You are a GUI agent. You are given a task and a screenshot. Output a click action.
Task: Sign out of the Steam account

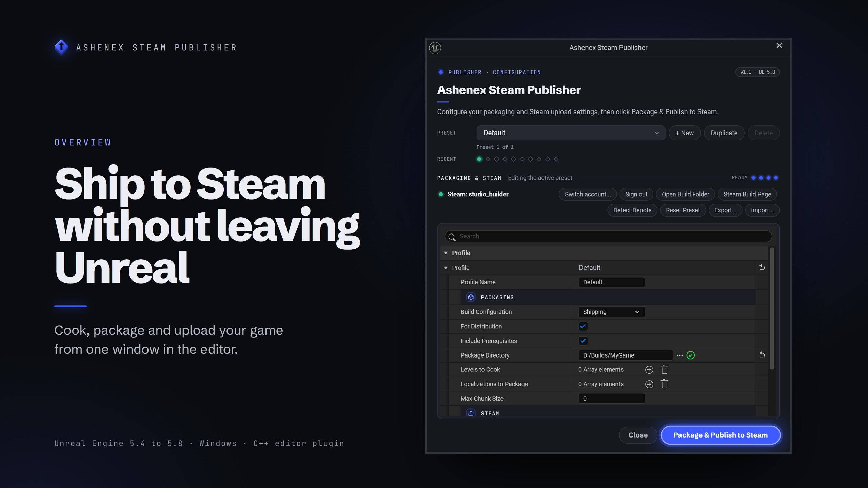pos(636,194)
